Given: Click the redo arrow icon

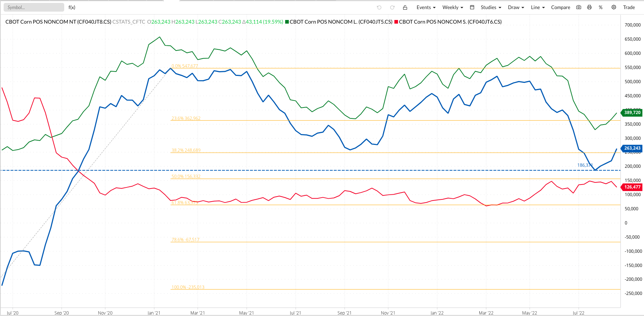Looking at the screenshot, I should pyautogui.click(x=392, y=7).
